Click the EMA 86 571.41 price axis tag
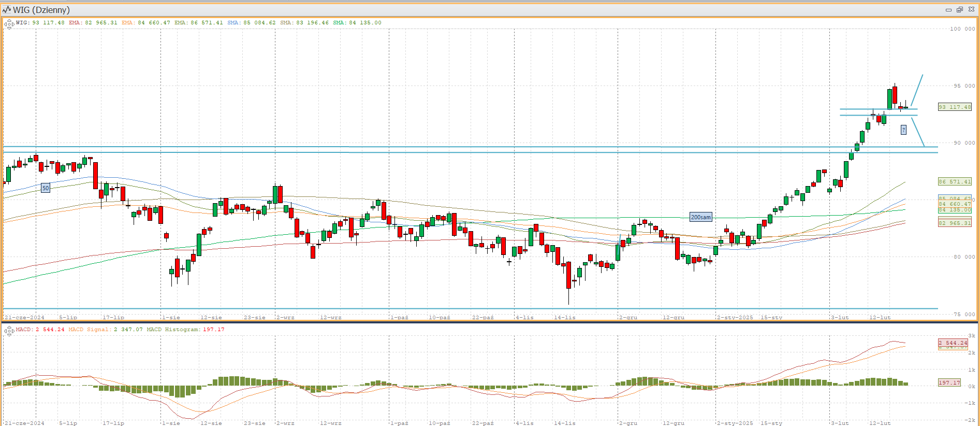 [955, 182]
